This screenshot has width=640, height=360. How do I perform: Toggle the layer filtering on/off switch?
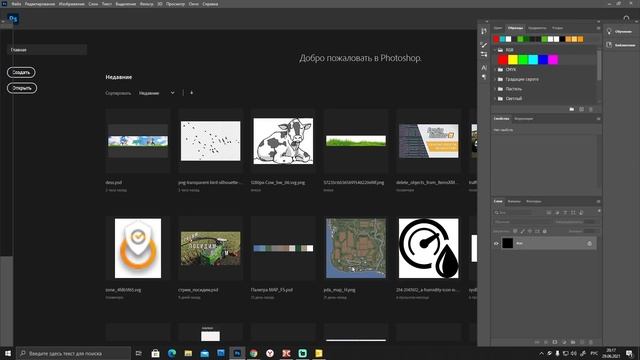(x=599, y=211)
